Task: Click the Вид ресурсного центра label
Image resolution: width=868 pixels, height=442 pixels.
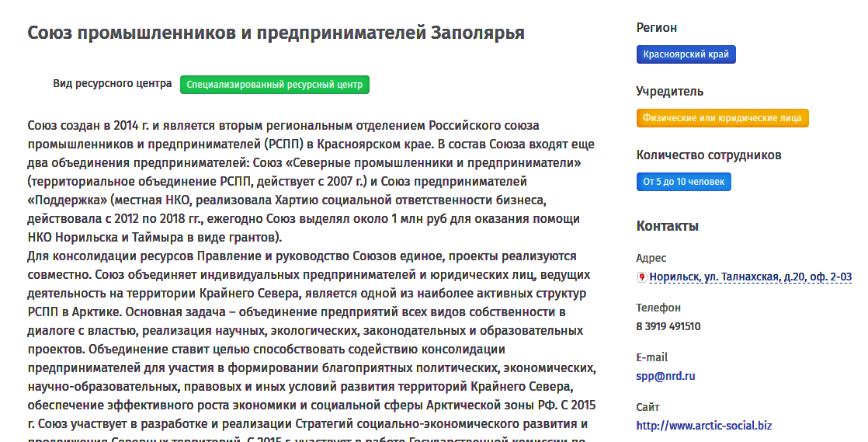Action: click(113, 84)
